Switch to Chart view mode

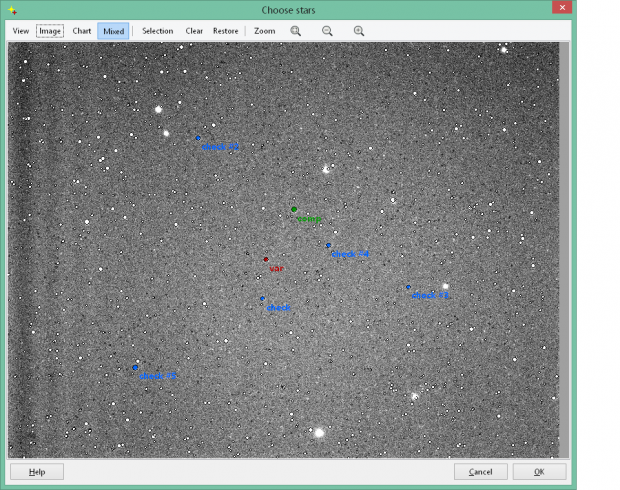[81, 31]
